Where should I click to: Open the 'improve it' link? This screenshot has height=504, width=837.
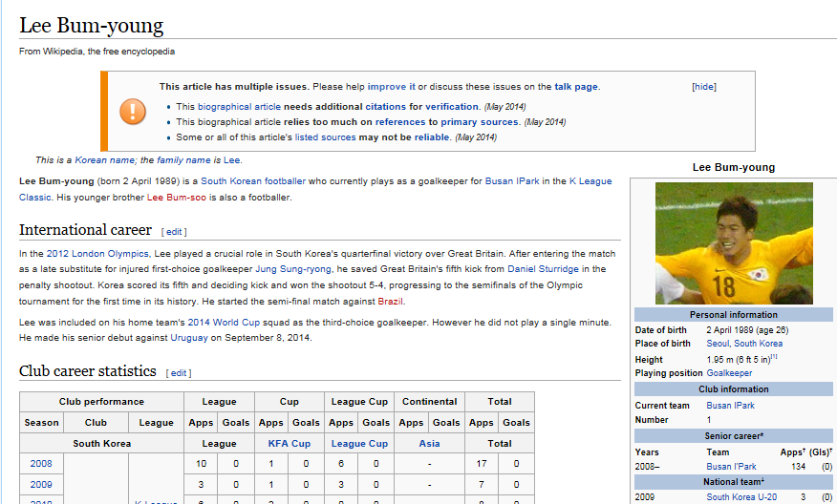(392, 87)
